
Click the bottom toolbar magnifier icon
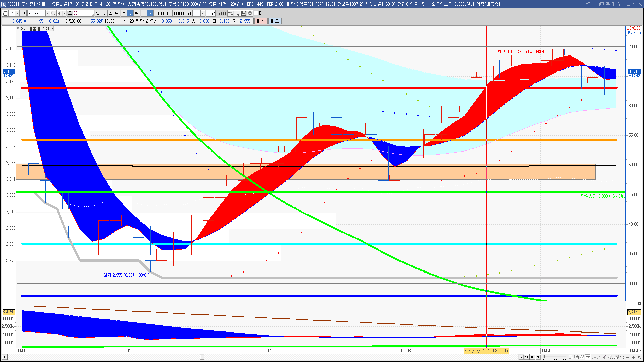coord(622,357)
